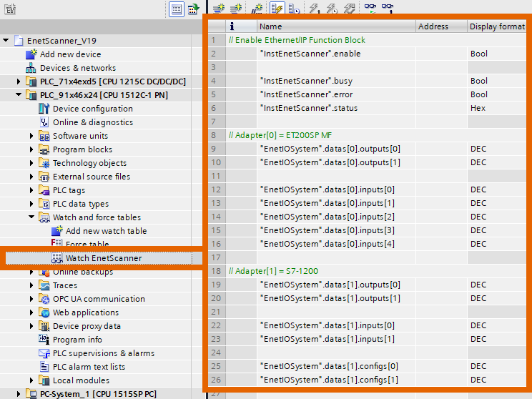
Task: Collapse the EnetScanner_V19 project node
Action: click(6, 40)
